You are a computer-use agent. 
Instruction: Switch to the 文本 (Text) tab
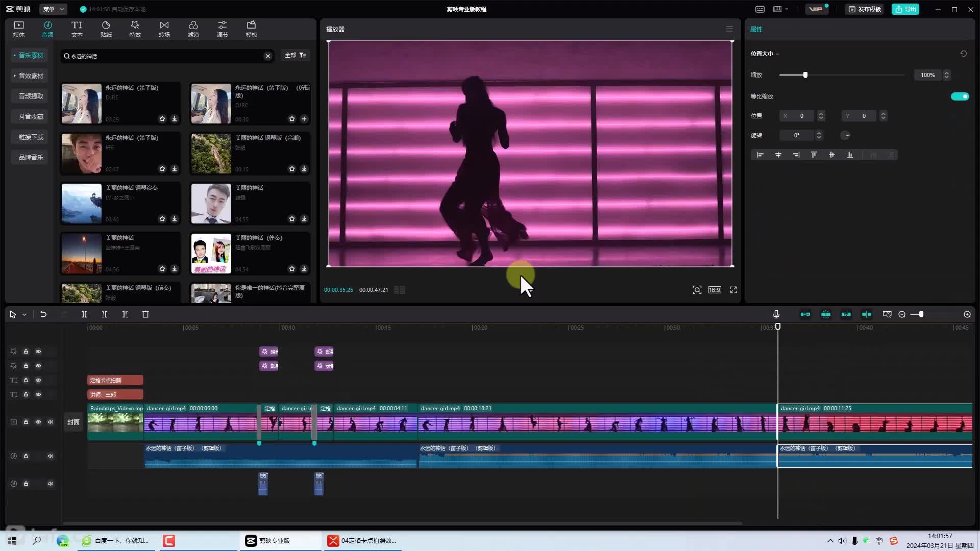tap(77, 29)
